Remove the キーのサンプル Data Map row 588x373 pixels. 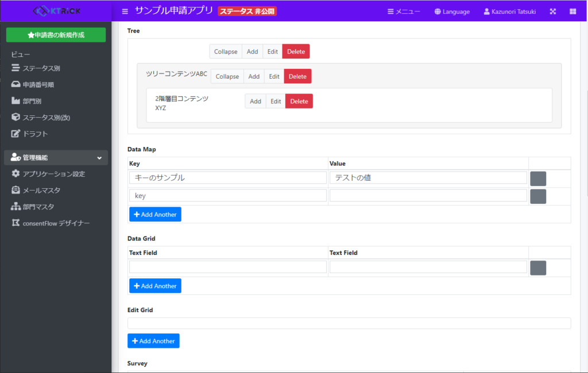tap(538, 179)
